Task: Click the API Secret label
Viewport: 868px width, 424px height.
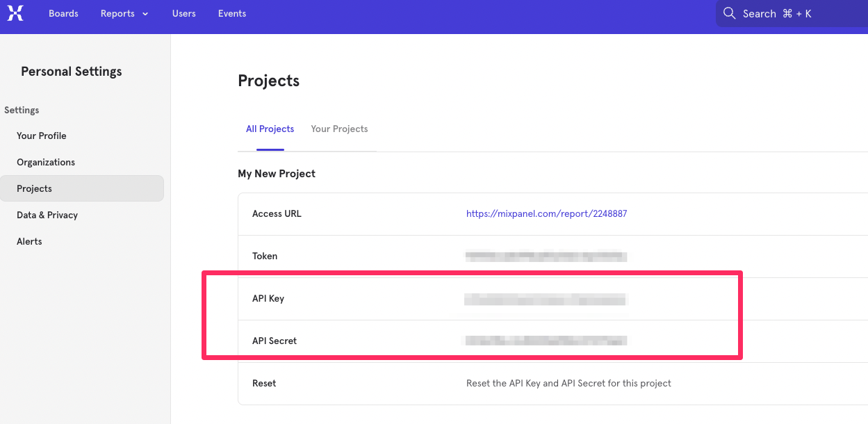Action: point(275,341)
